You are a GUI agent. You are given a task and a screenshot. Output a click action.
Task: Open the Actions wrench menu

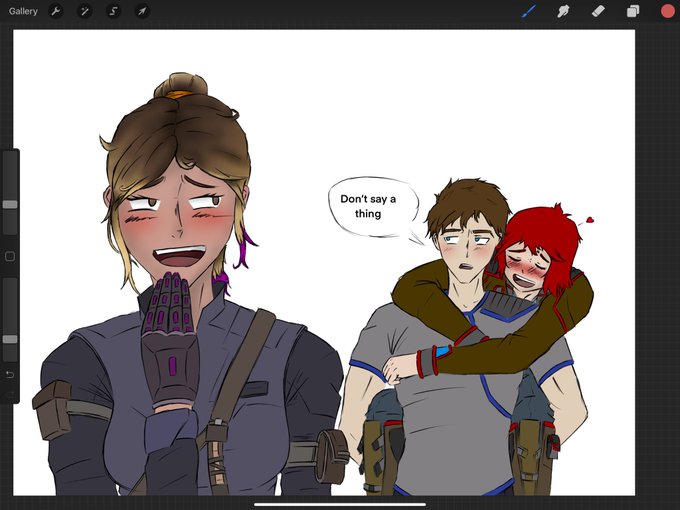coord(56,11)
